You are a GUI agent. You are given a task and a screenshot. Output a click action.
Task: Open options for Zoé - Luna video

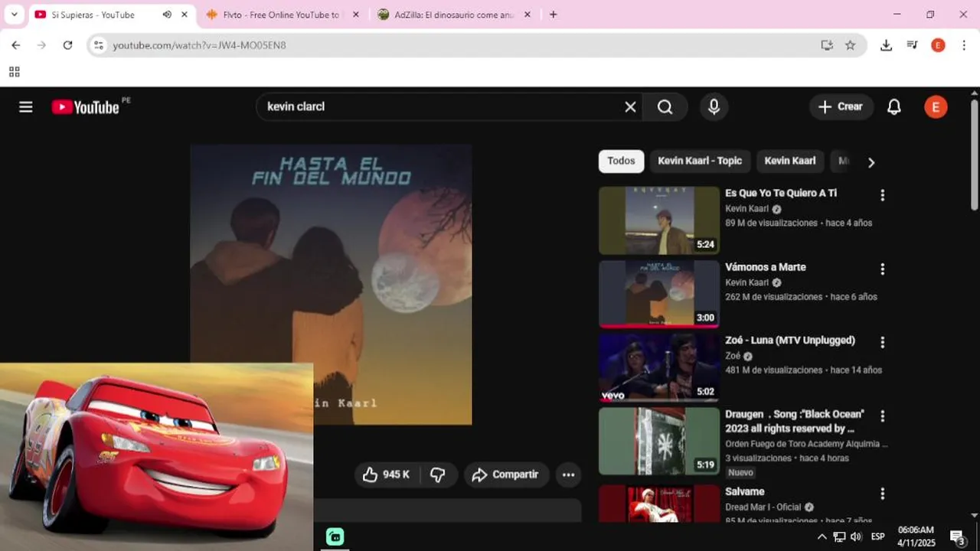pyautogui.click(x=882, y=342)
